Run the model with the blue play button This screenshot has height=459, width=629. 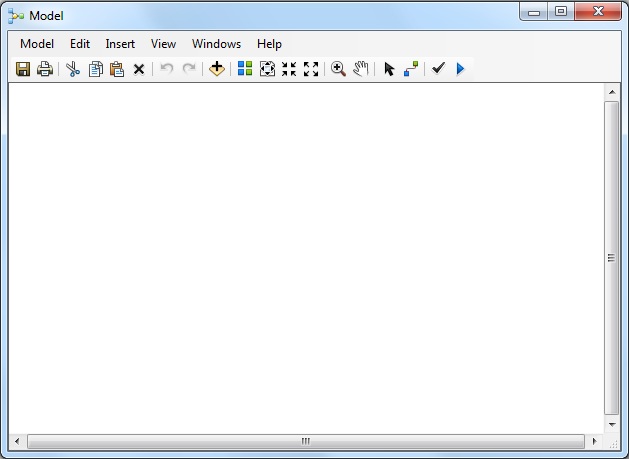point(460,69)
